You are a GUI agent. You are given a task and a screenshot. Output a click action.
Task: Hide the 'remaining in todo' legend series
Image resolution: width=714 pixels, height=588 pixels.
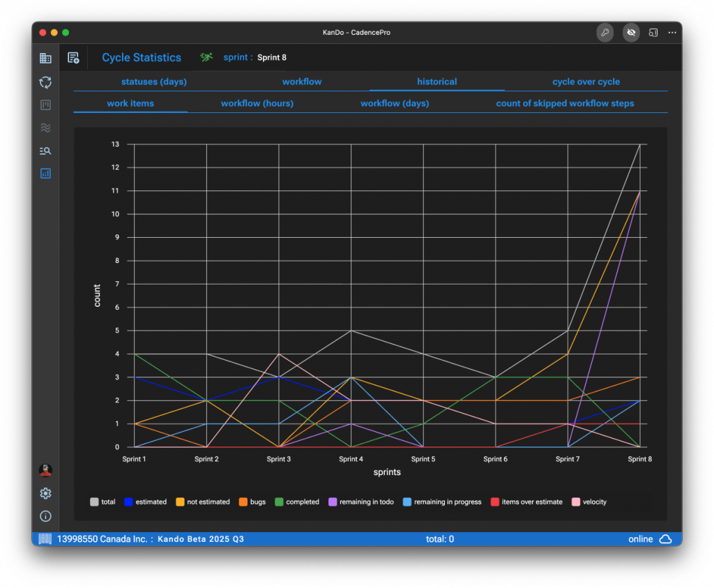364,502
